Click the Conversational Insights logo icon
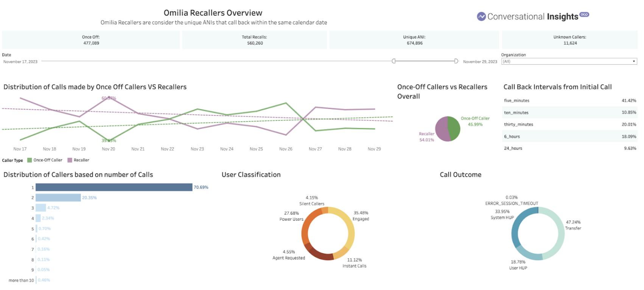644x290 pixels. pos(481,17)
